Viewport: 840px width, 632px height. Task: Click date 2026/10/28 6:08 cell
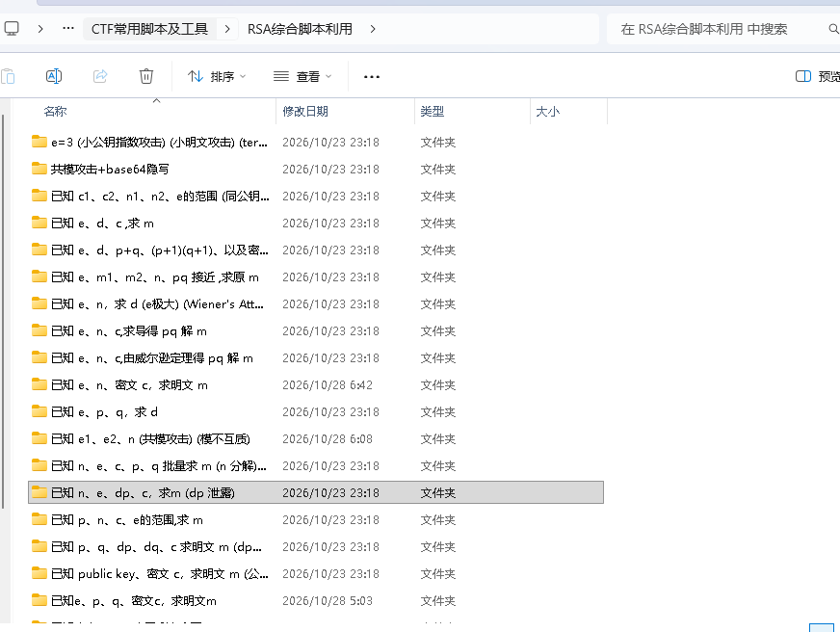328,439
